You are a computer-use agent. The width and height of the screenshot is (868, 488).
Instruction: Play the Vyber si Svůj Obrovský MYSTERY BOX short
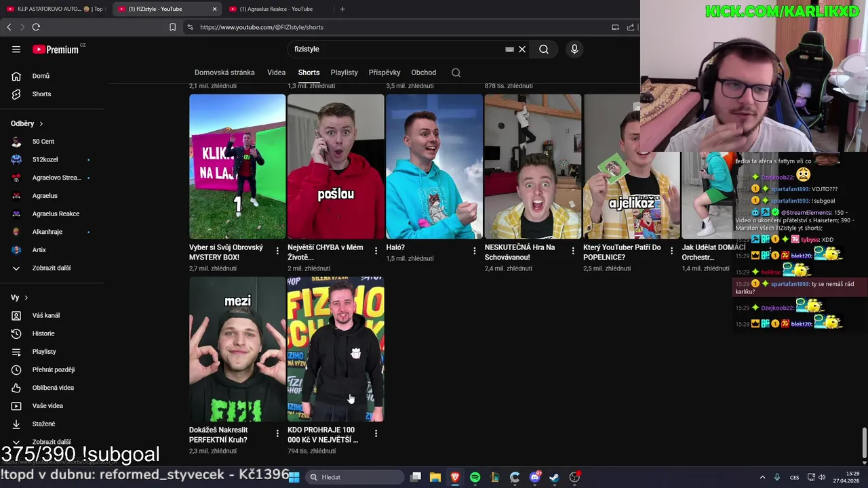(x=237, y=167)
